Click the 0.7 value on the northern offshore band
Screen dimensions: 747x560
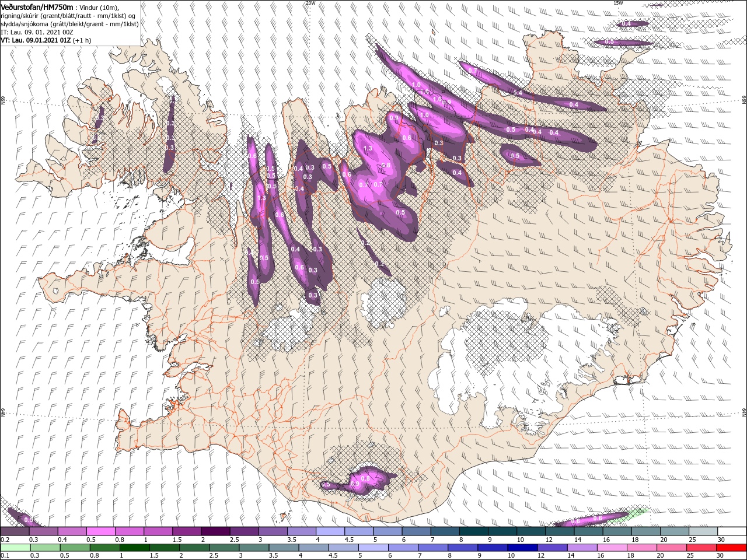(x=473, y=71)
